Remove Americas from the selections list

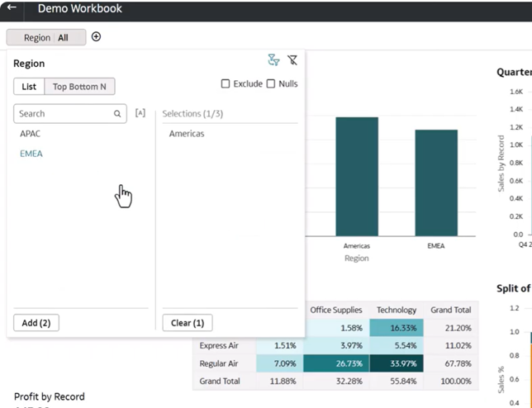point(187,134)
